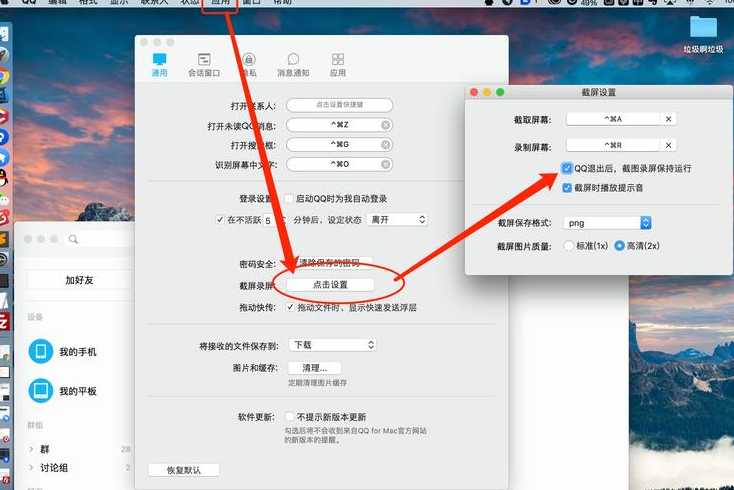The image size is (734, 490).
Task: Click the 识别屏幕中文字 shortcut field
Action: coord(339,164)
